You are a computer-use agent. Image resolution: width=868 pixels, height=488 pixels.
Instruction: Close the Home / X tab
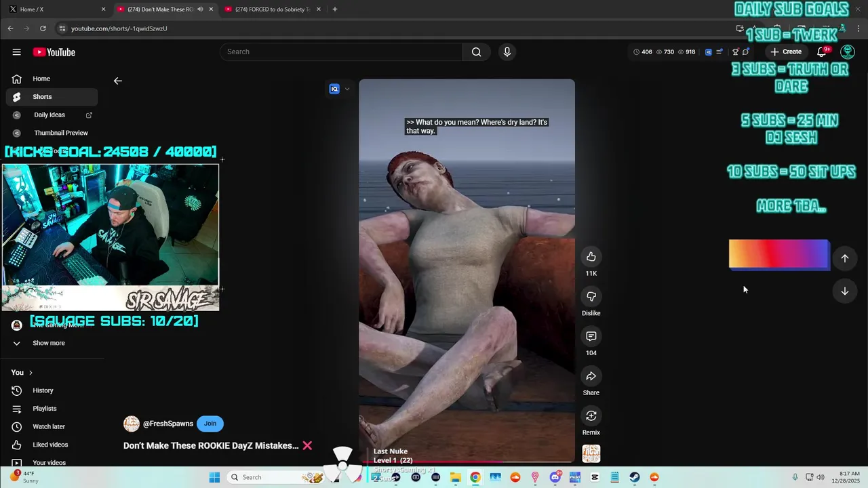(x=103, y=9)
